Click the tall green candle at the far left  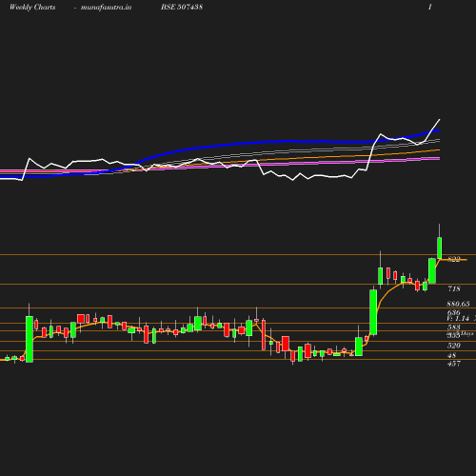[30, 339]
